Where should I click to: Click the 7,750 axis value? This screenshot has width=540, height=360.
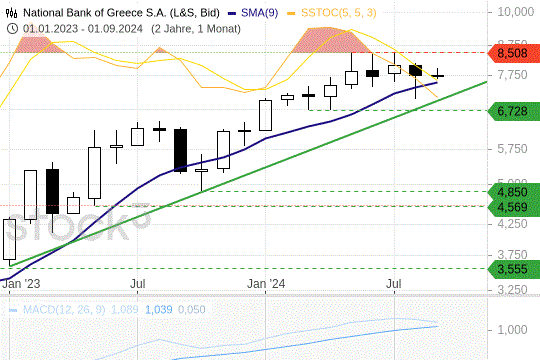[512, 75]
